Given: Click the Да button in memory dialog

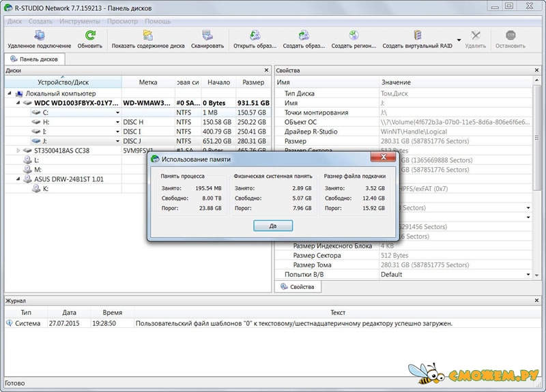Looking at the screenshot, I should 273,226.
